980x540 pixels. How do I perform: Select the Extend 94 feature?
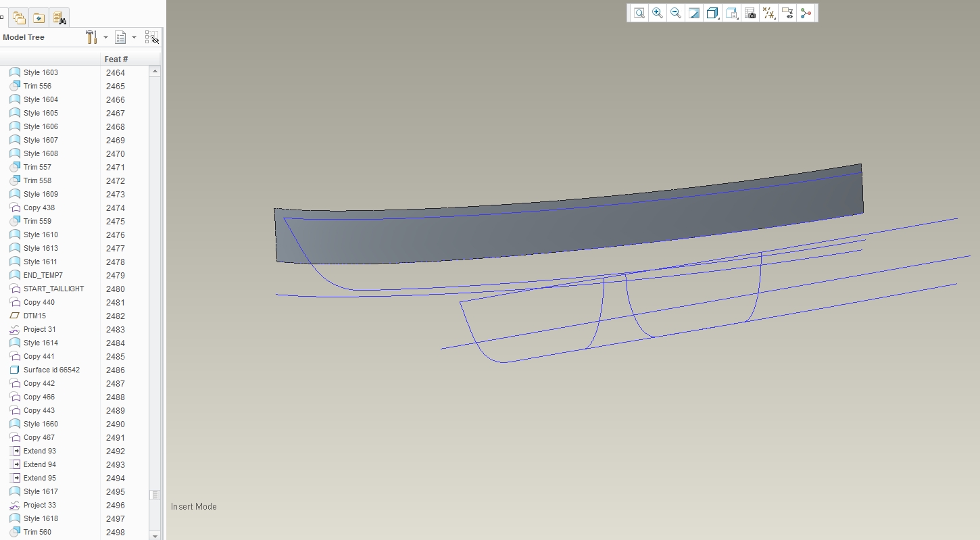(x=40, y=464)
